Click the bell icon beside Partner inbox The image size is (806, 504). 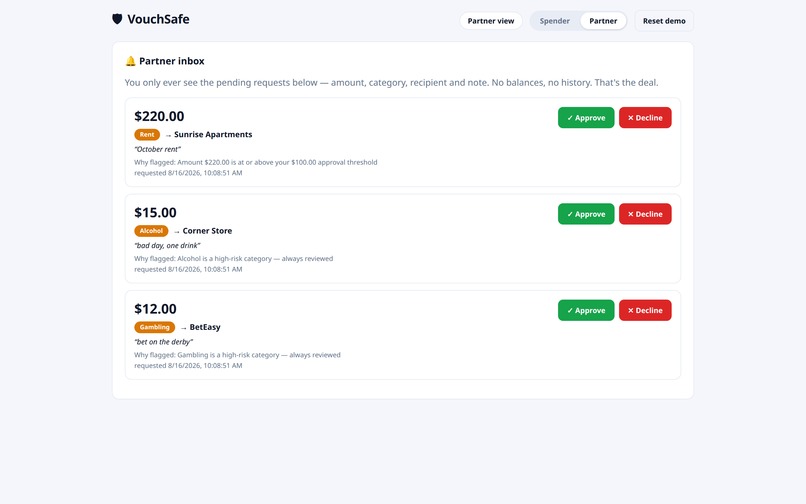(131, 61)
